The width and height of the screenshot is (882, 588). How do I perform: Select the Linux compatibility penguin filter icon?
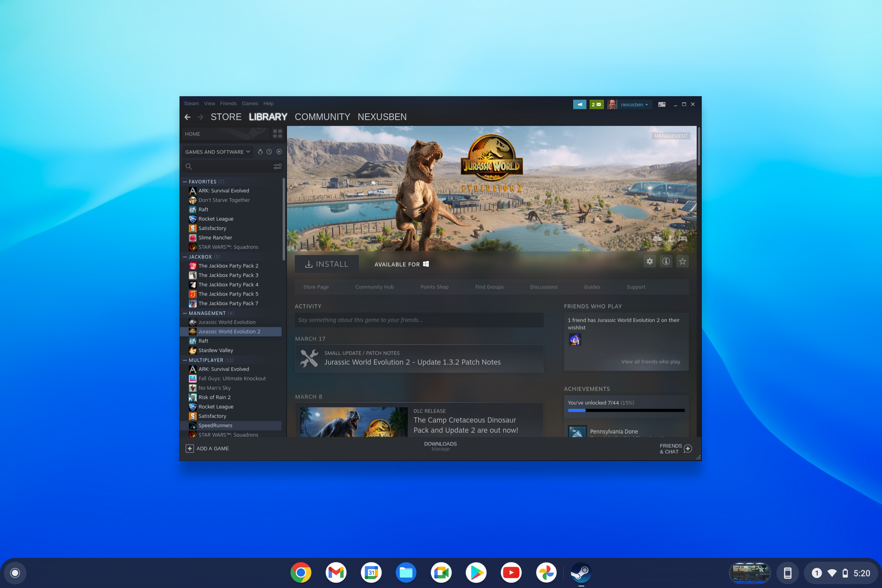(x=260, y=152)
